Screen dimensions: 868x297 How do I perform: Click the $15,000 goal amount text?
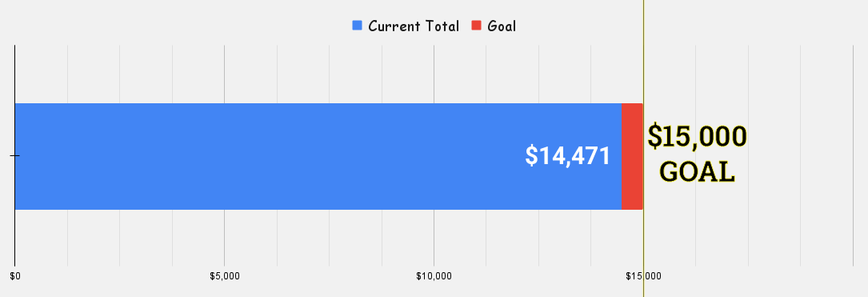coord(697,136)
